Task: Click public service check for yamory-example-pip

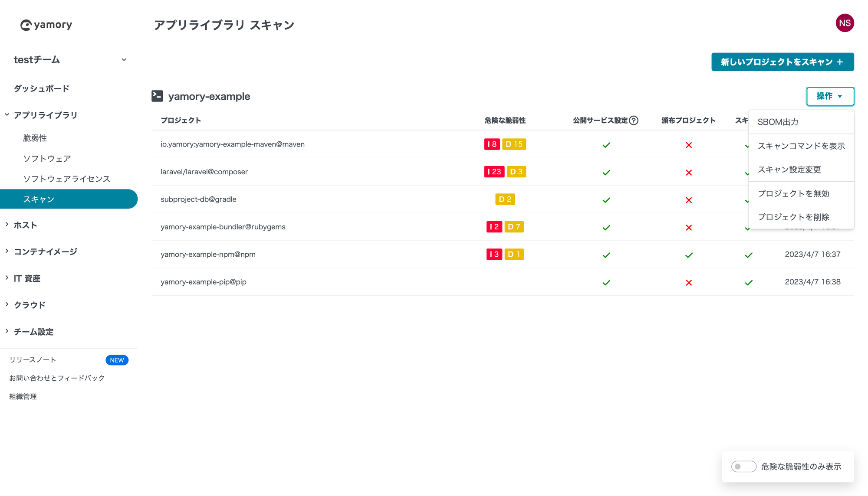Action: click(606, 282)
